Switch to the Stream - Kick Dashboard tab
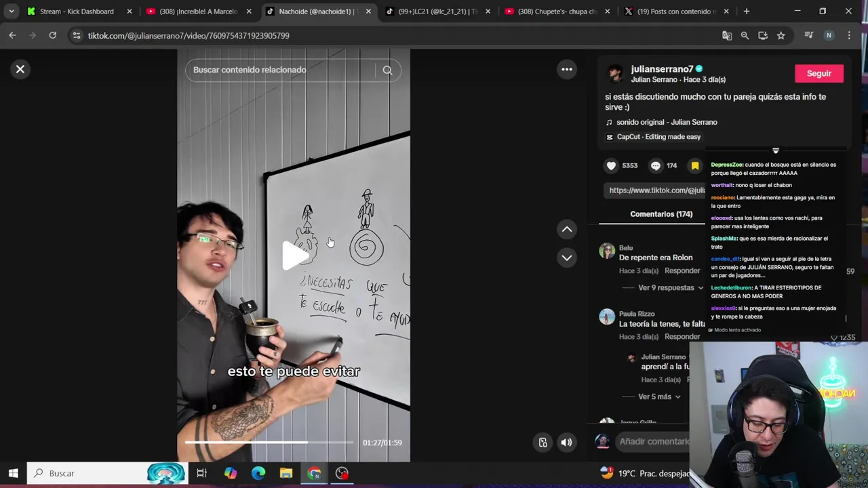This screenshot has height=488, width=868. pyautogui.click(x=77, y=12)
